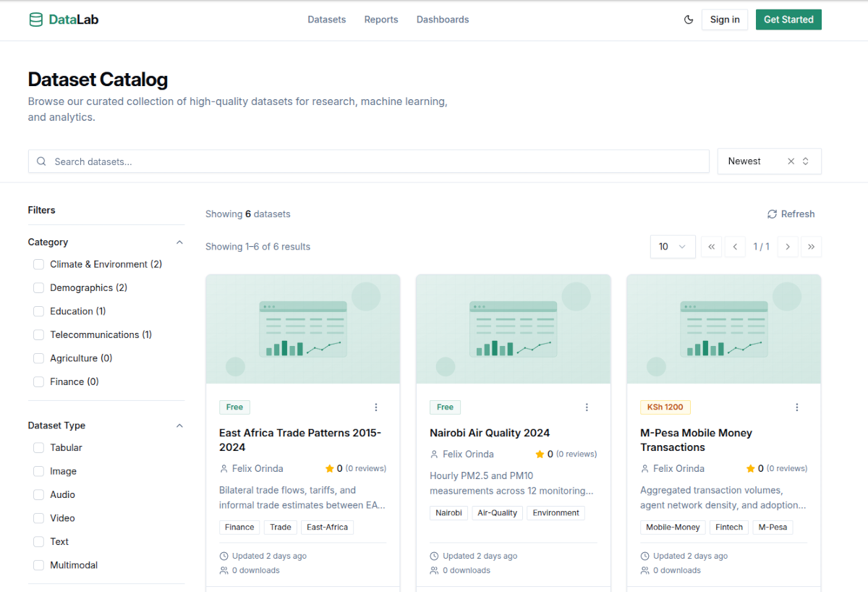Check the Multimodal dataset type
The height and width of the screenshot is (592, 868).
pyautogui.click(x=39, y=565)
